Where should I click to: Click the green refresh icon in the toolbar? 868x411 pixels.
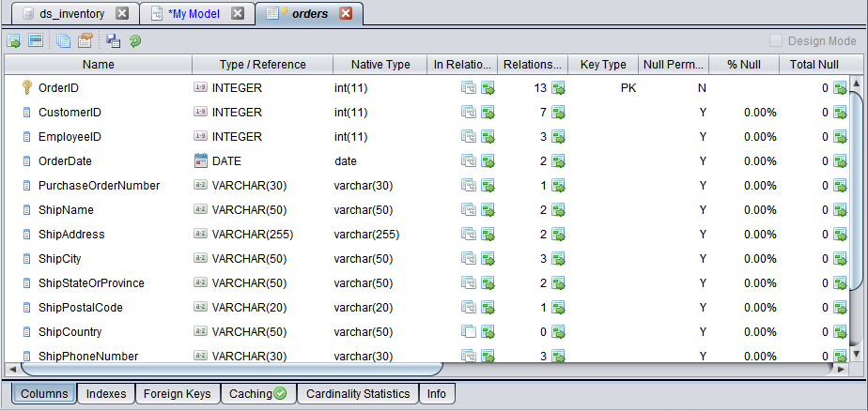coord(135,41)
